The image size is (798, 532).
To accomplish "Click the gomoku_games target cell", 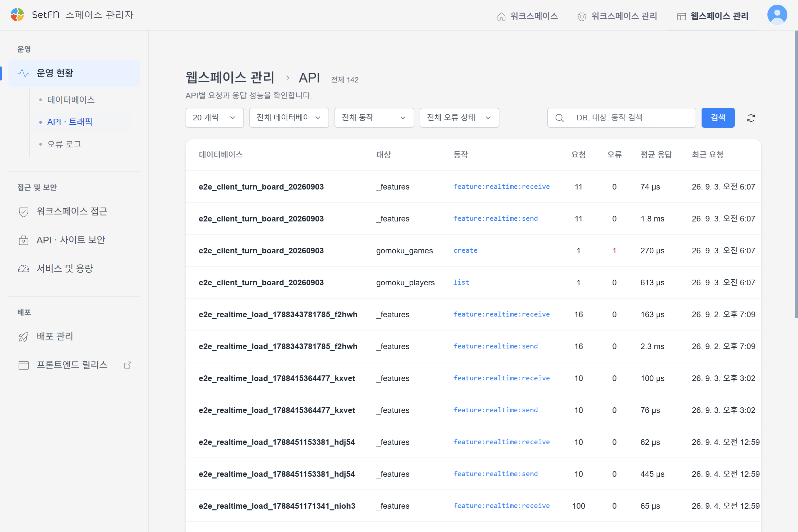I will [x=404, y=251].
